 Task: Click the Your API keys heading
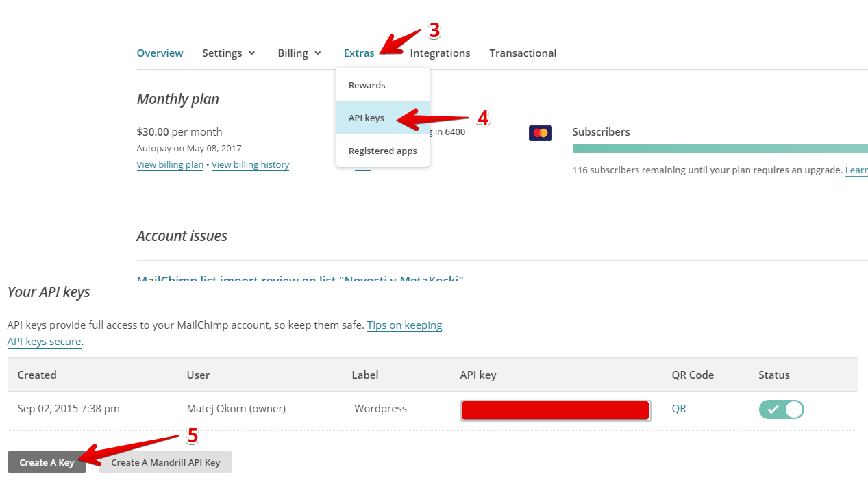(x=49, y=292)
